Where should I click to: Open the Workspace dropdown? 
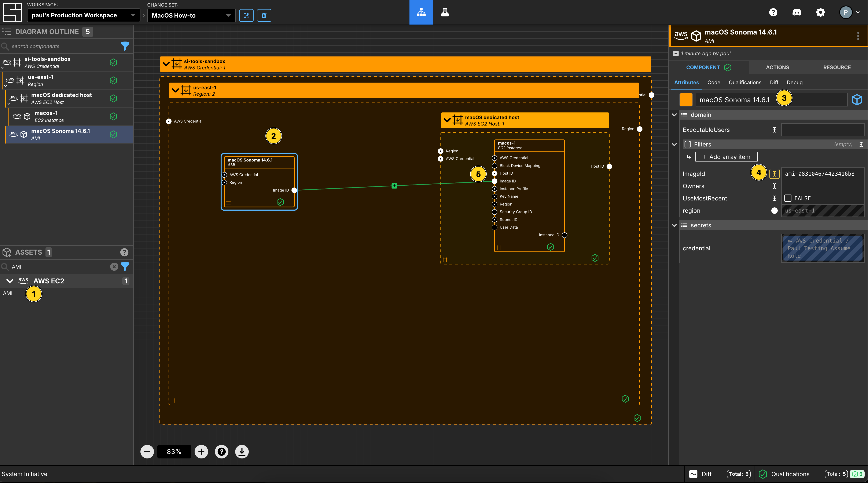point(83,15)
